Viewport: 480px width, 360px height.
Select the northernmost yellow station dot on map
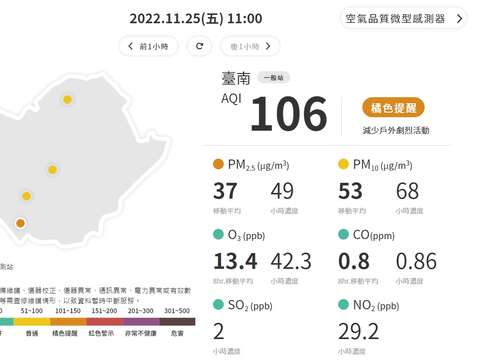(68, 99)
